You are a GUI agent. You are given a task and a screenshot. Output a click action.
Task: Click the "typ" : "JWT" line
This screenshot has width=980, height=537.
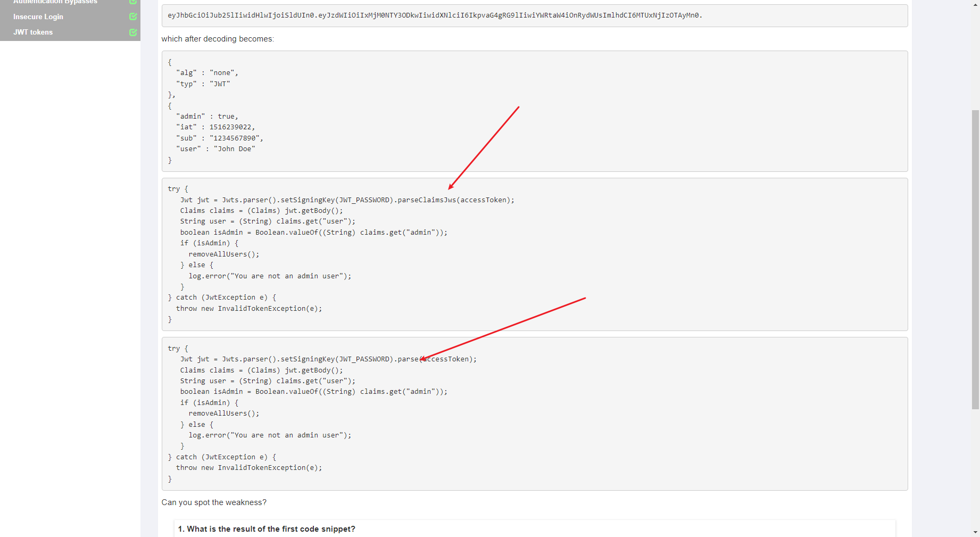click(x=203, y=84)
